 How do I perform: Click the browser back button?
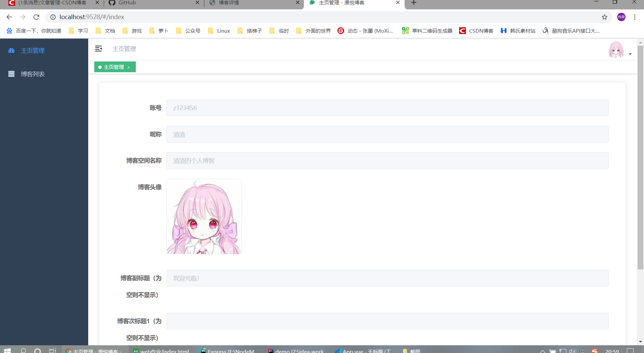click(9, 17)
